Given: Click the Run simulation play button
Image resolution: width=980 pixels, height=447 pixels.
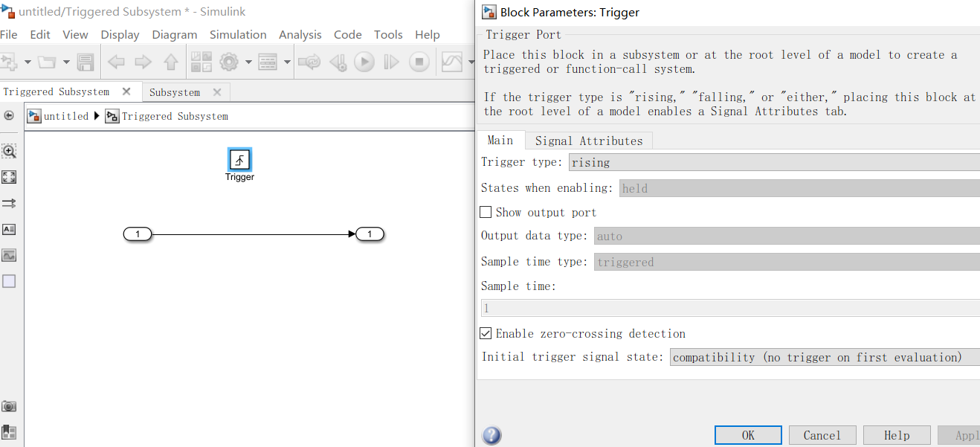Looking at the screenshot, I should point(364,62).
